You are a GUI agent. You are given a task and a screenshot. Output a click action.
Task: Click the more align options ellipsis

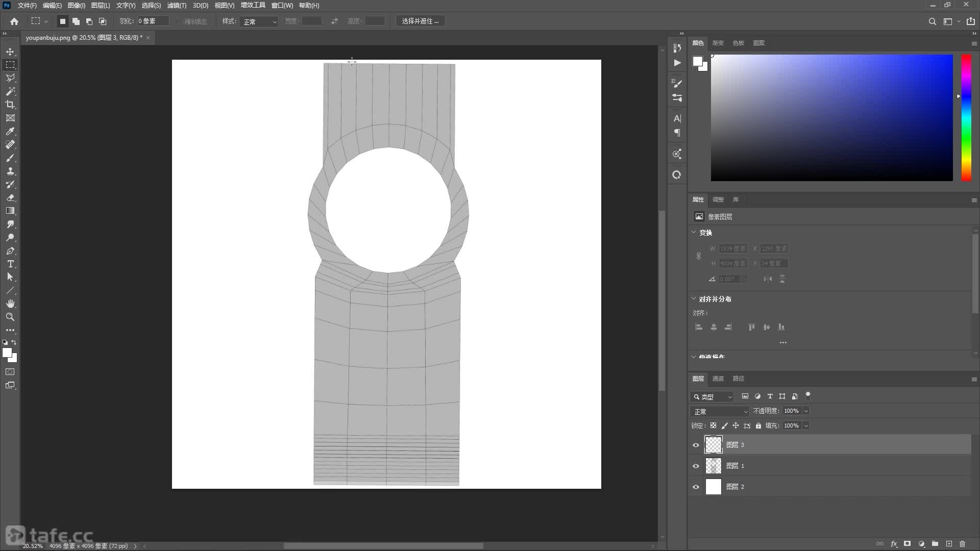click(783, 342)
